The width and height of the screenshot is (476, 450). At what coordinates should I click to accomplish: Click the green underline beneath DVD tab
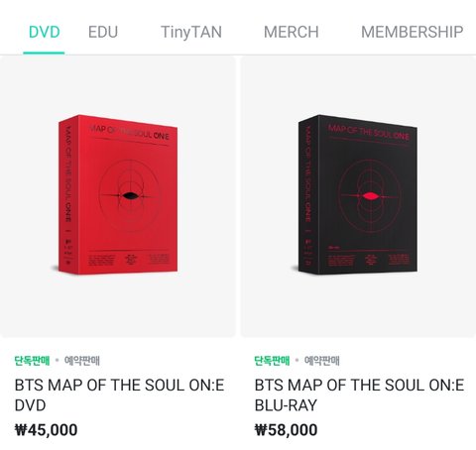pos(44,53)
